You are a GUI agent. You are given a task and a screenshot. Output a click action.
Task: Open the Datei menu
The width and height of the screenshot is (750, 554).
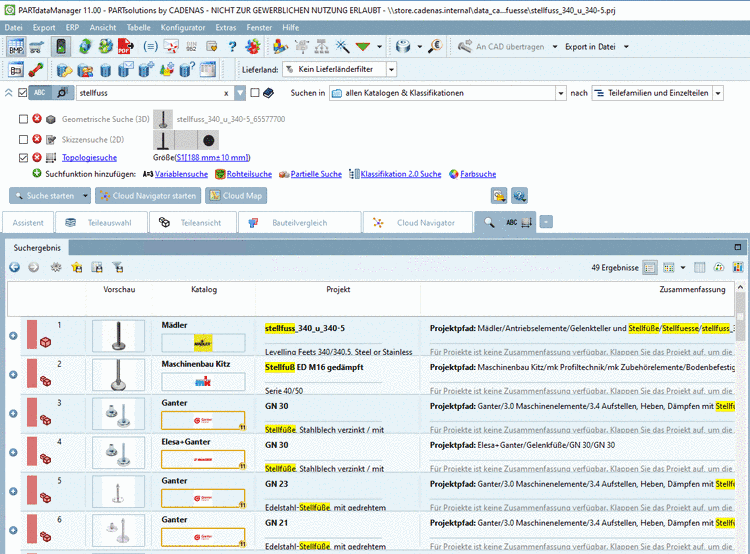click(x=13, y=27)
